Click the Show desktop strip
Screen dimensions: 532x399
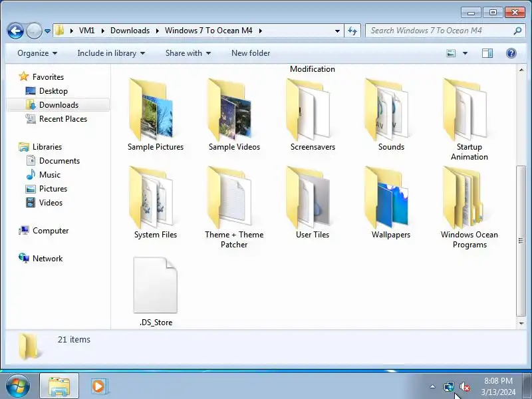527,386
